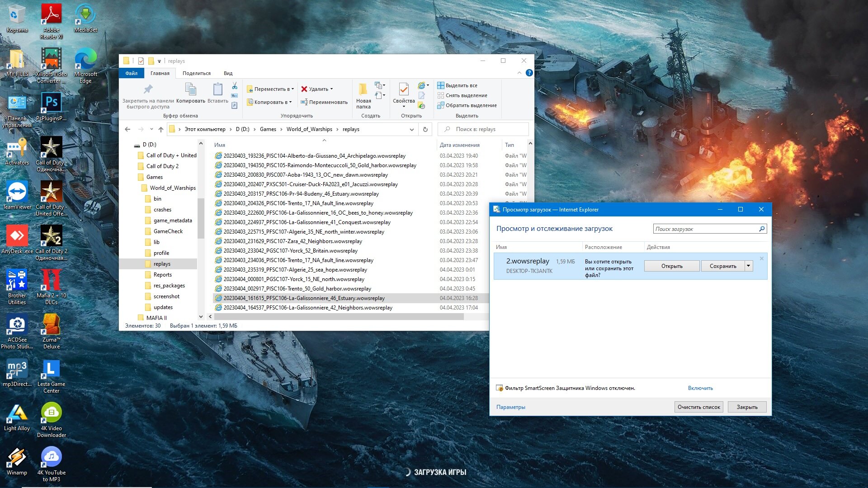This screenshot has height=488, width=868.
Task: Expand the Сохранить button dropdown arrow
Action: 749,266
